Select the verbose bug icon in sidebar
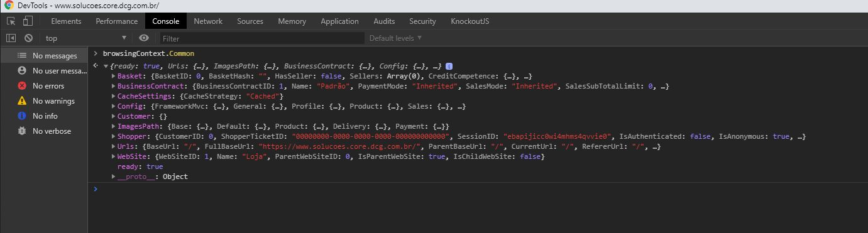The width and height of the screenshot is (868, 233). click(x=22, y=131)
